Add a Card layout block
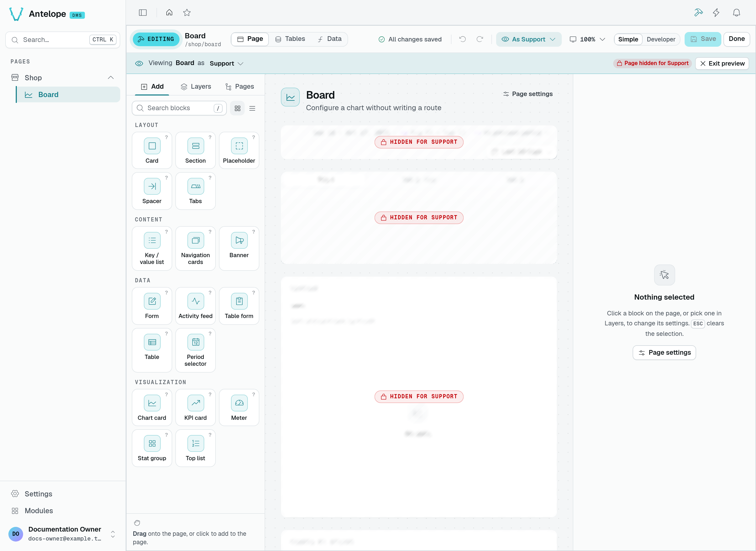Viewport: 756px width, 551px height. tap(152, 150)
